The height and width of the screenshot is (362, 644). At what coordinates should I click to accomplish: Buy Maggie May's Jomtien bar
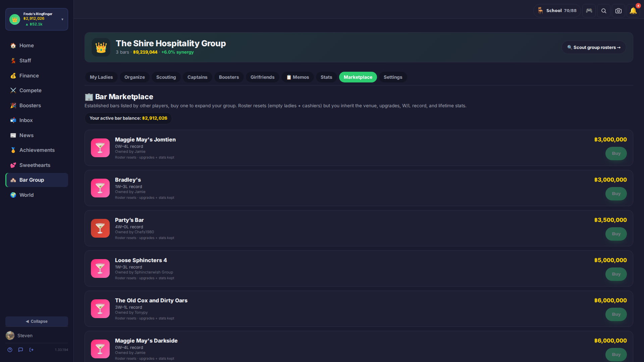616,154
